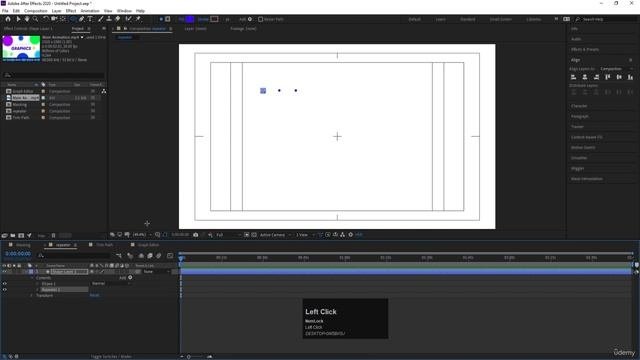The width and height of the screenshot is (640, 360).
Task: Open the Composition menu
Action: pyautogui.click(x=36, y=11)
